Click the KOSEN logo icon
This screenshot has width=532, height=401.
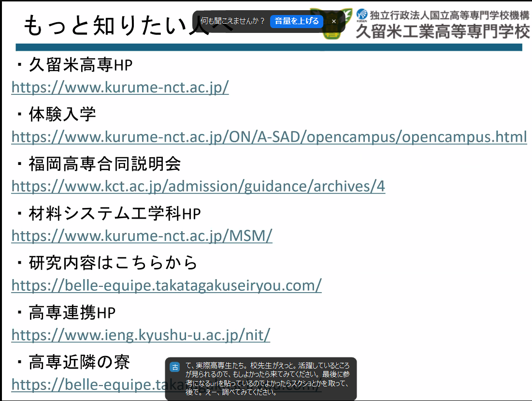coord(362,15)
